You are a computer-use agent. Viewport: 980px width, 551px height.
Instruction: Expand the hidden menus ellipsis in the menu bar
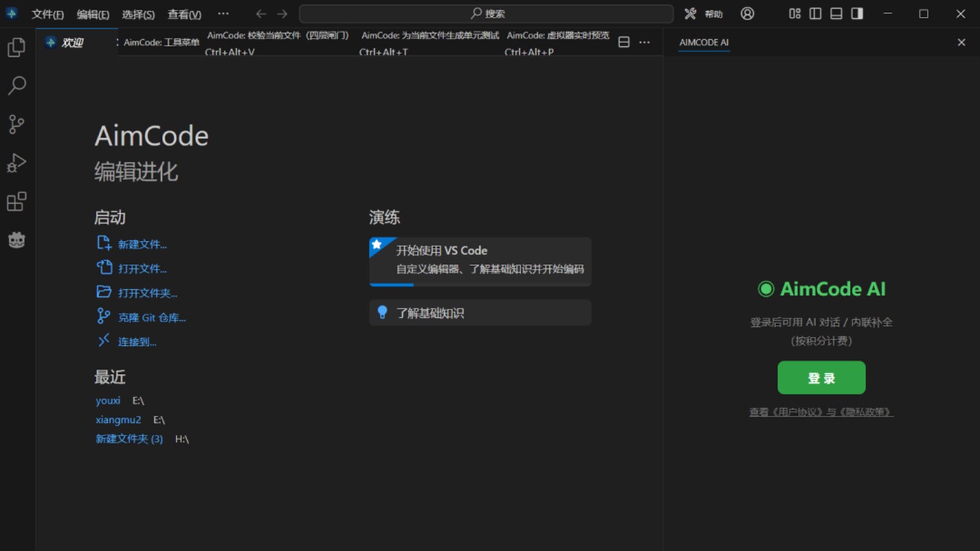coord(223,13)
